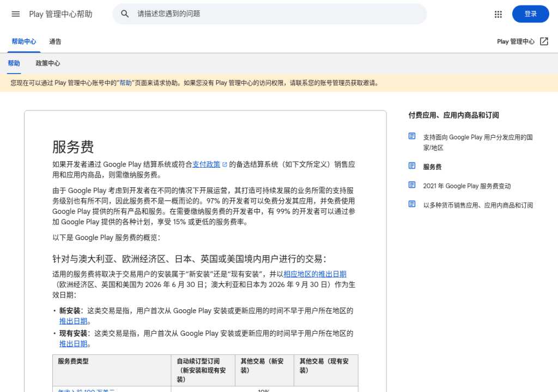Switch to the 通告 tab
Image resolution: width=558 pixels, height=392 pixels.
pyautogui.click(x=55, y=41)
